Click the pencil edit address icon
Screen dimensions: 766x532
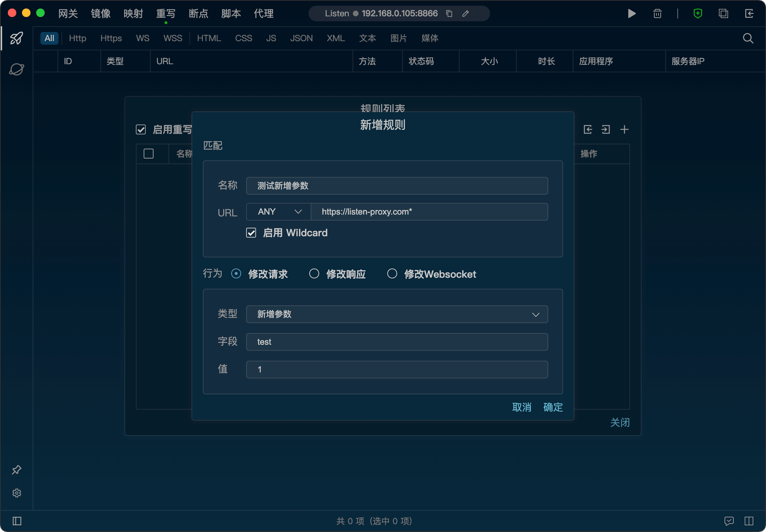pos(466,13)
